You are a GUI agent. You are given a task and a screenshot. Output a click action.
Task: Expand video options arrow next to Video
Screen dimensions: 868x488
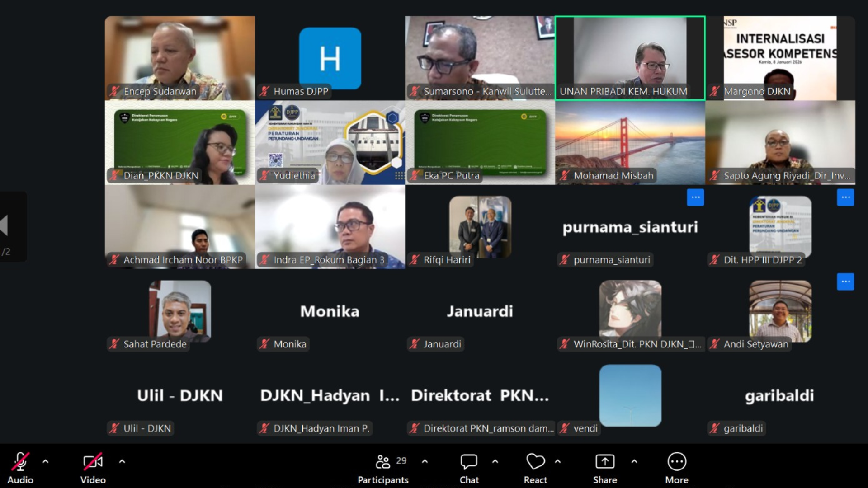coord(122,461)
